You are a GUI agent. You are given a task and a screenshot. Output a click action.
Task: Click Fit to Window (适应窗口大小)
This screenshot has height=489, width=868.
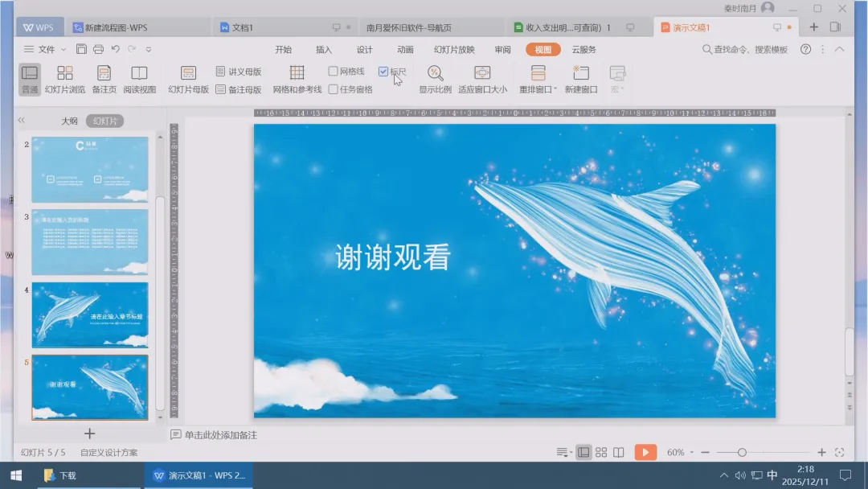coord(482,79)
